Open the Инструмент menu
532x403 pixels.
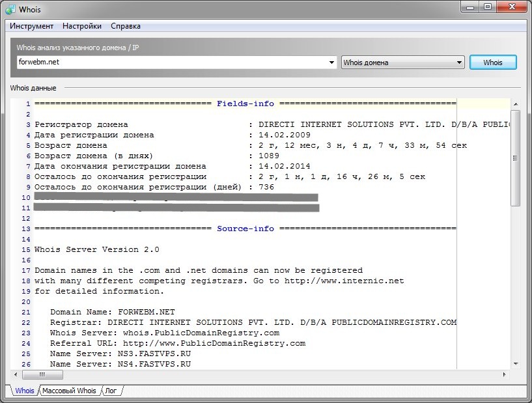[31, 26]
